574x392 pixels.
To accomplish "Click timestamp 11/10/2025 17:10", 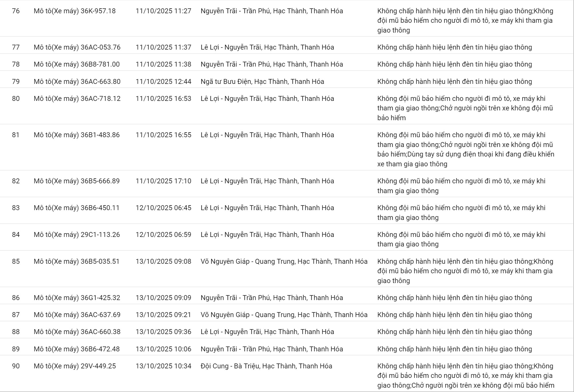I will 163,181.
